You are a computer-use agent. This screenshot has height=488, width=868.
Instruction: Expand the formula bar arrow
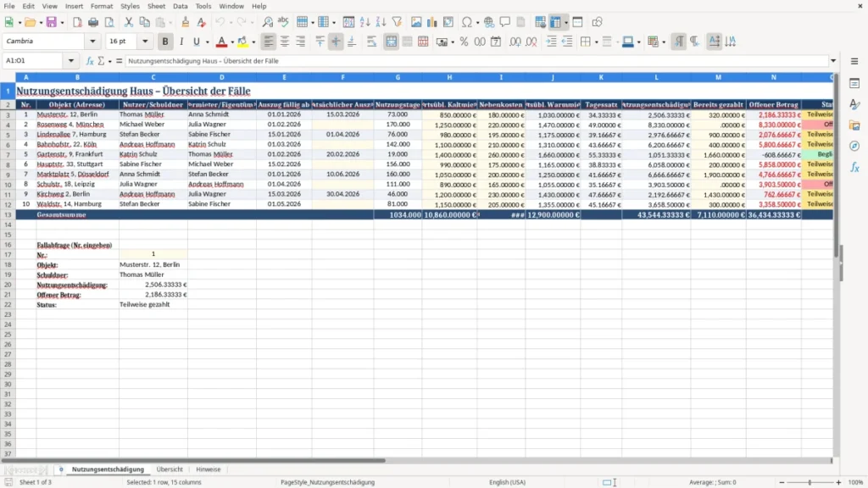tap(833, 61)
